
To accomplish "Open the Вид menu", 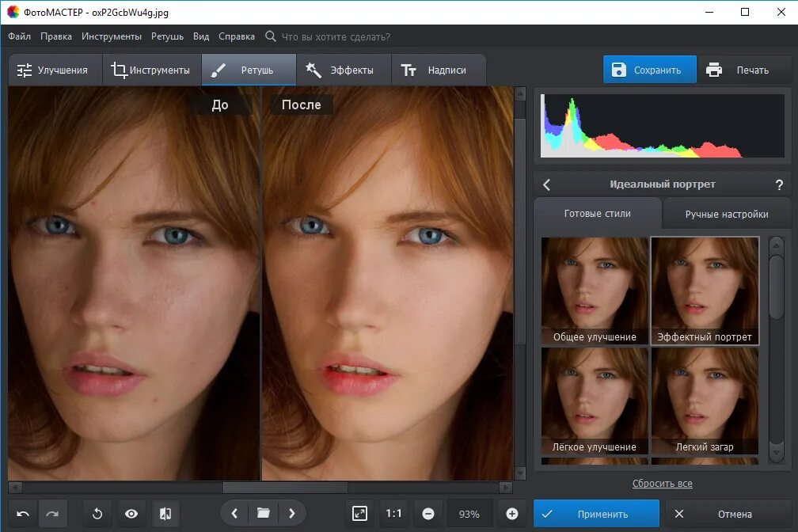I will tap(201, 36).
